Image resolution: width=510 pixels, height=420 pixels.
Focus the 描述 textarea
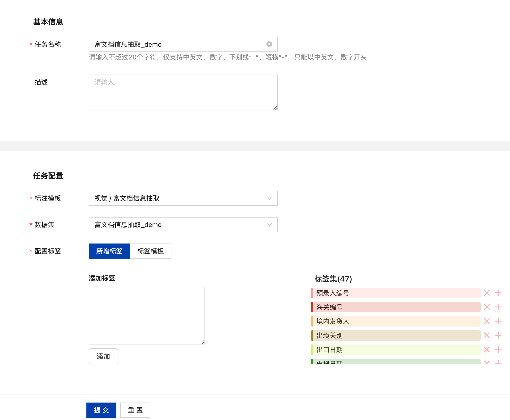point(183,92)
